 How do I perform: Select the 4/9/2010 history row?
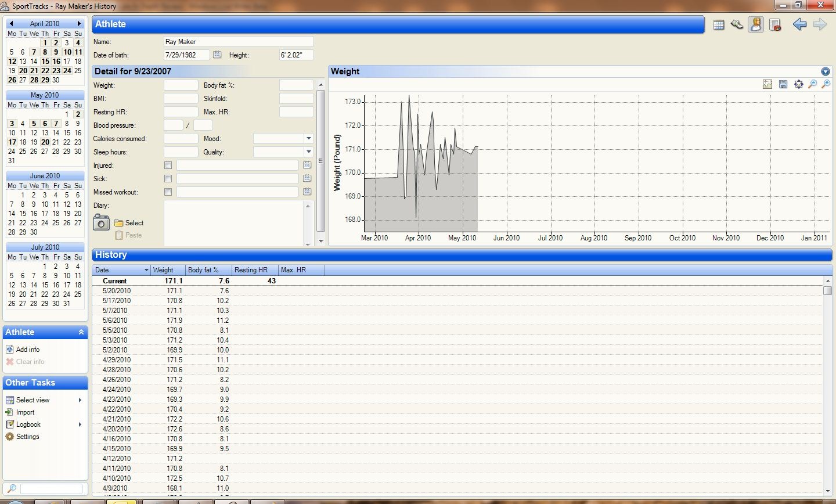coord(457,488)
